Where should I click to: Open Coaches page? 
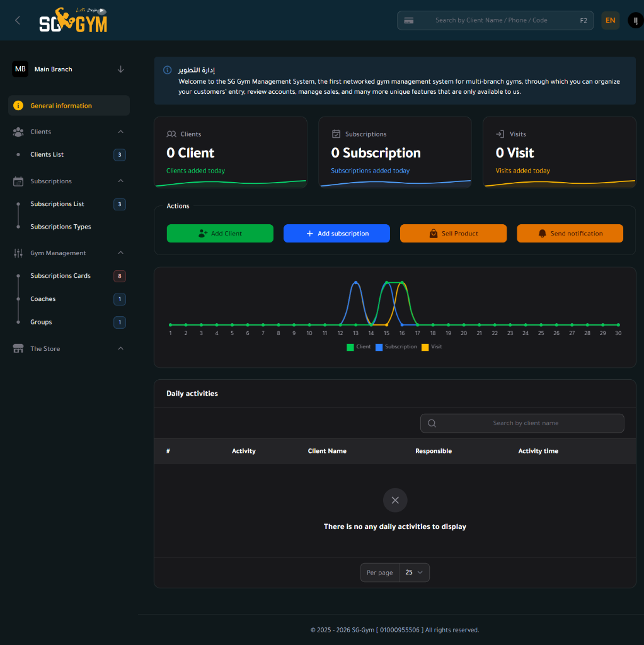43,299
